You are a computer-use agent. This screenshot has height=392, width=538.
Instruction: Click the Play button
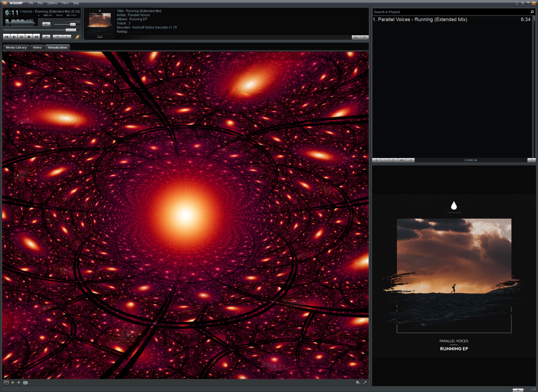(x=14, y=37)
